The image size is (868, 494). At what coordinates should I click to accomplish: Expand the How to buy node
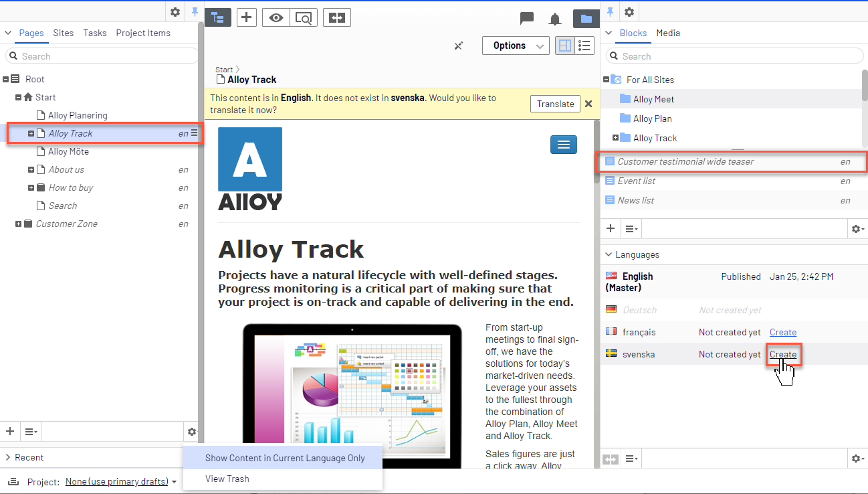pyautogui.click(x=31, y=187)
